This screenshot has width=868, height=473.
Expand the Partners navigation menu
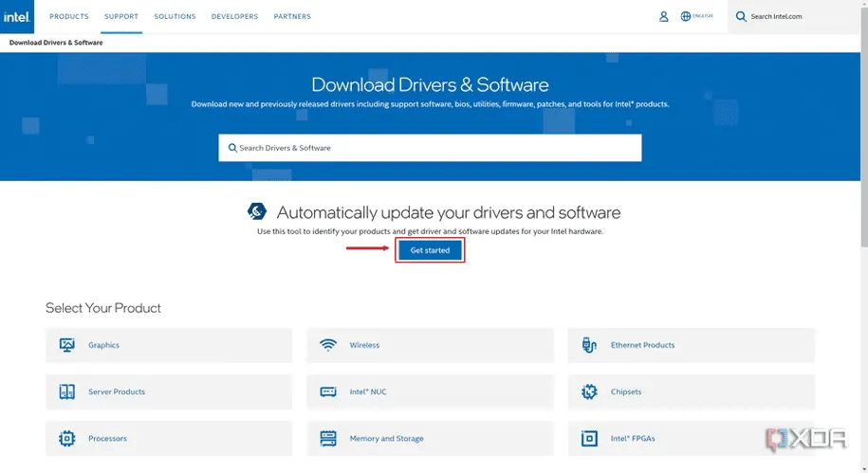click(x=292, y=16)
